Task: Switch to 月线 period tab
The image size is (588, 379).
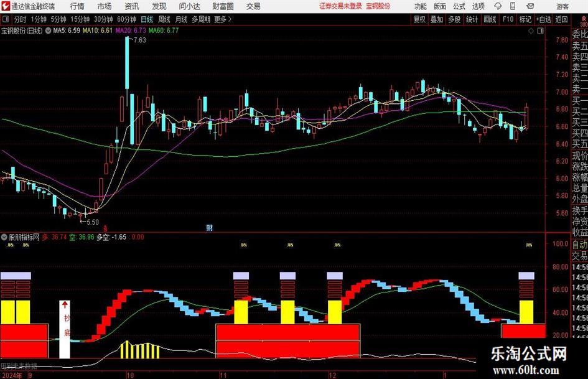Action: pos(182,19)
